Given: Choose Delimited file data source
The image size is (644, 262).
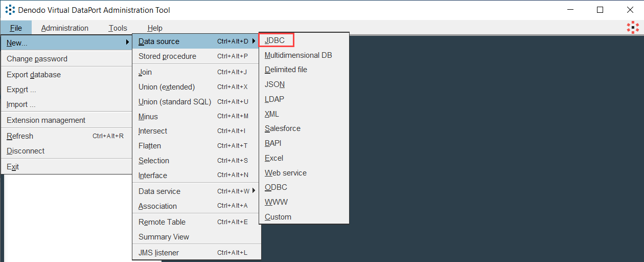Looking at the screenshot, I should click(304, 70).
